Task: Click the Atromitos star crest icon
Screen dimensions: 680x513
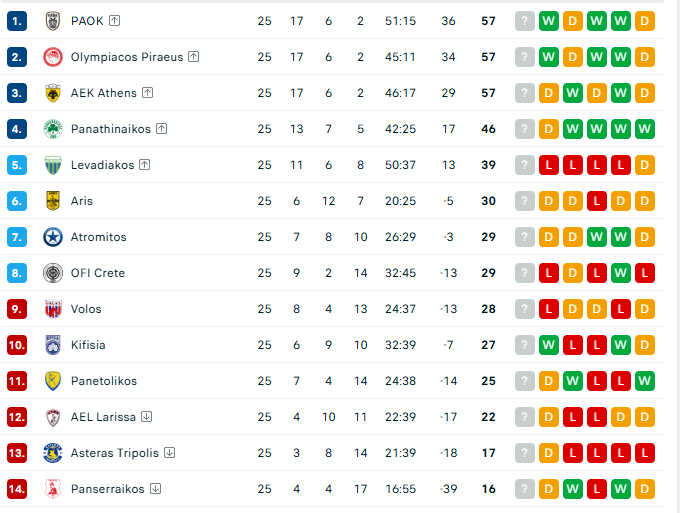Action: [53, 237]
